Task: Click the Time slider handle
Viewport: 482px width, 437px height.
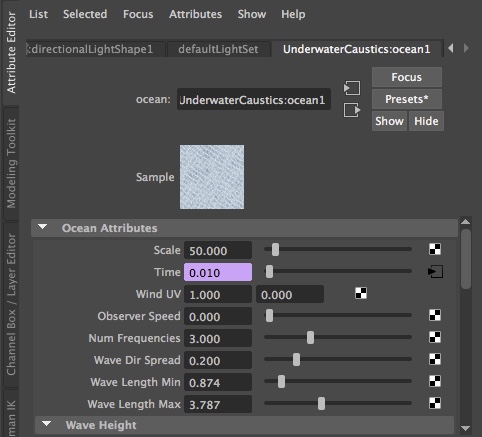Action: coord(269,272)
